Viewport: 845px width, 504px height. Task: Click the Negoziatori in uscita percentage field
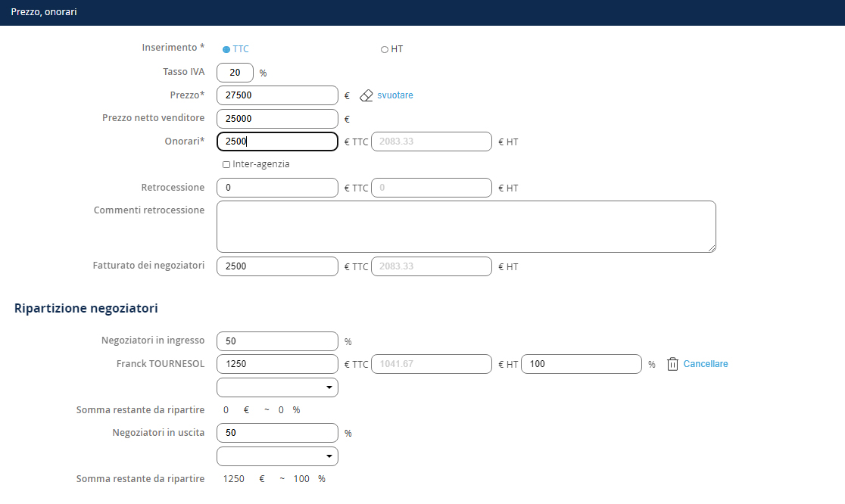(277, 433)
